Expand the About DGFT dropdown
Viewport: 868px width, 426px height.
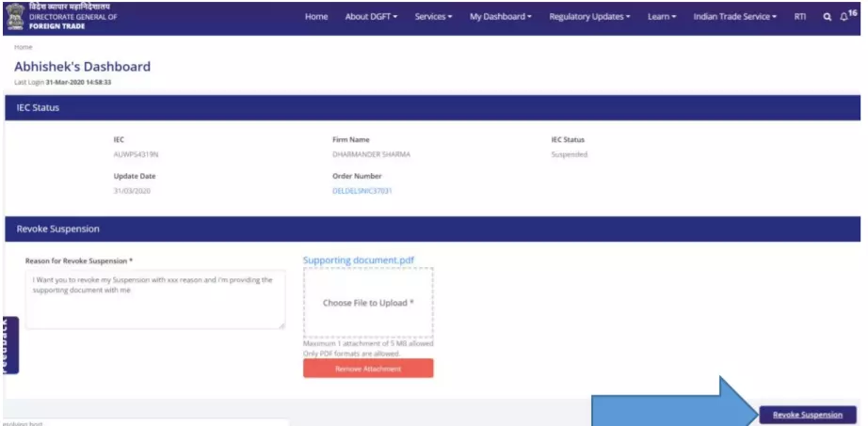pos(372,17)
